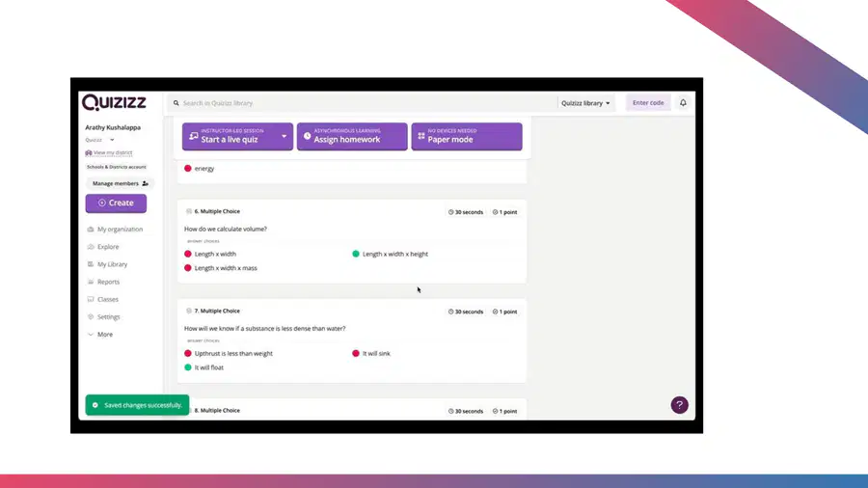Click the green dot beside It will float

(x=188, y=367)
